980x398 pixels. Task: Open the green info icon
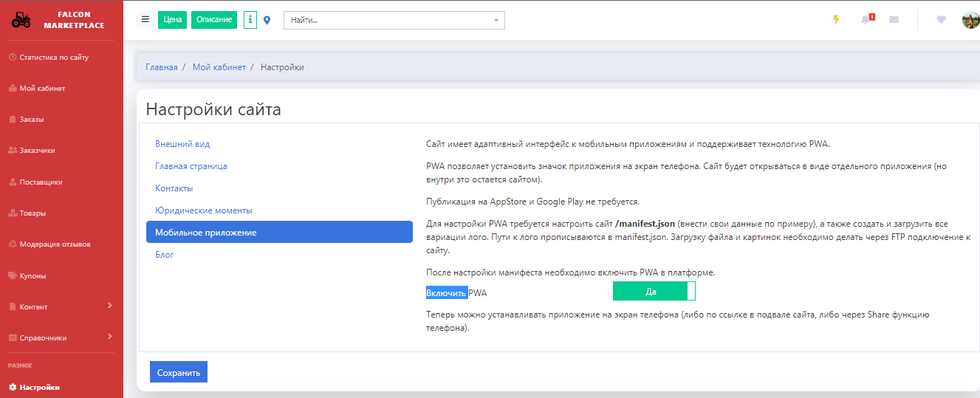click(250, 20)
